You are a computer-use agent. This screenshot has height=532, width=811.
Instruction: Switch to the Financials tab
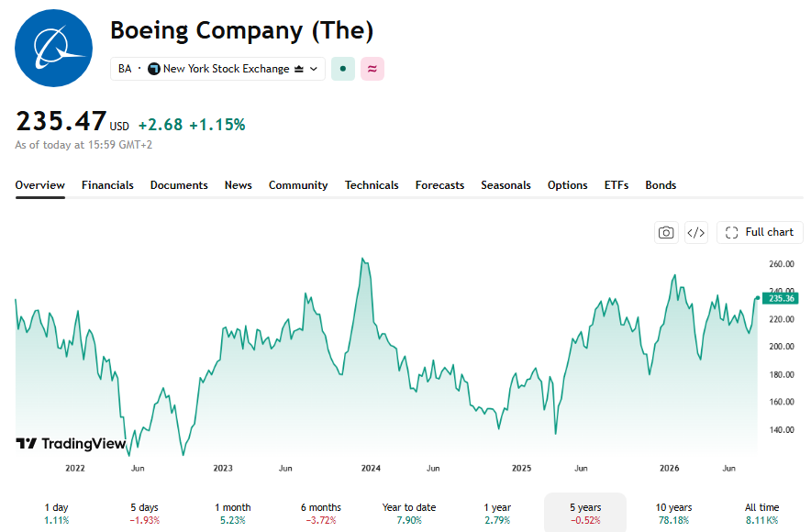[107, 185]
